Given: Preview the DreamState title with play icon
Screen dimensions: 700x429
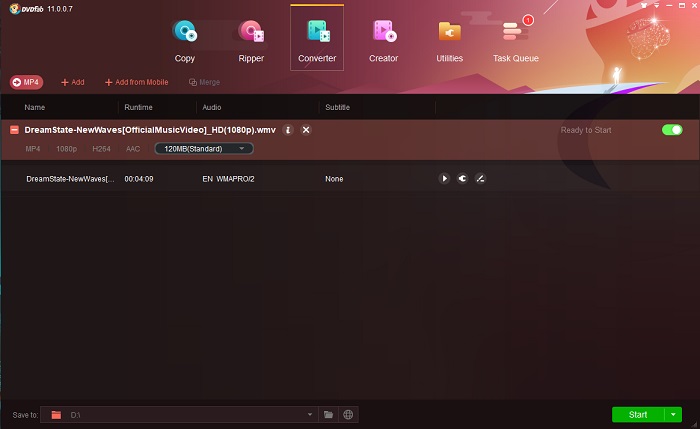Looking at the screenshot, I should 444,179.
